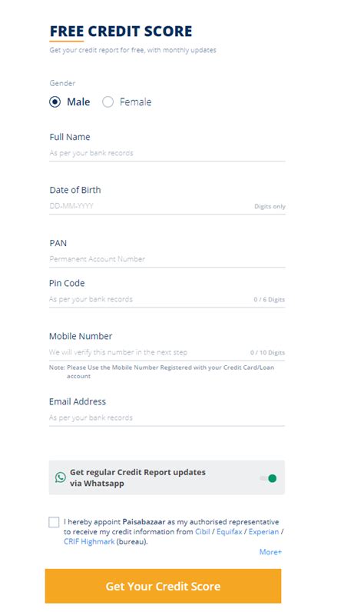This screenshot has height=612, width=364.
Task: Click the Date of Birth field
Action: point(167,206)
